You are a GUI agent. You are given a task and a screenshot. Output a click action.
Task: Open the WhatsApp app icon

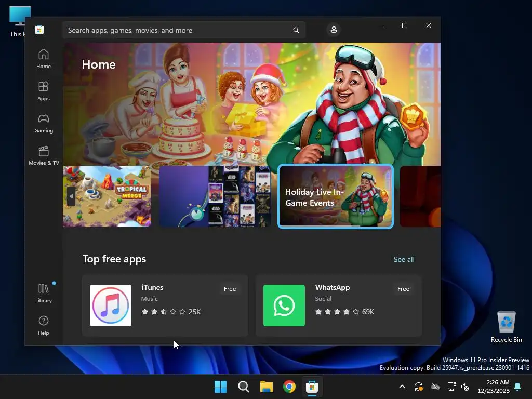tap(284, 305)
